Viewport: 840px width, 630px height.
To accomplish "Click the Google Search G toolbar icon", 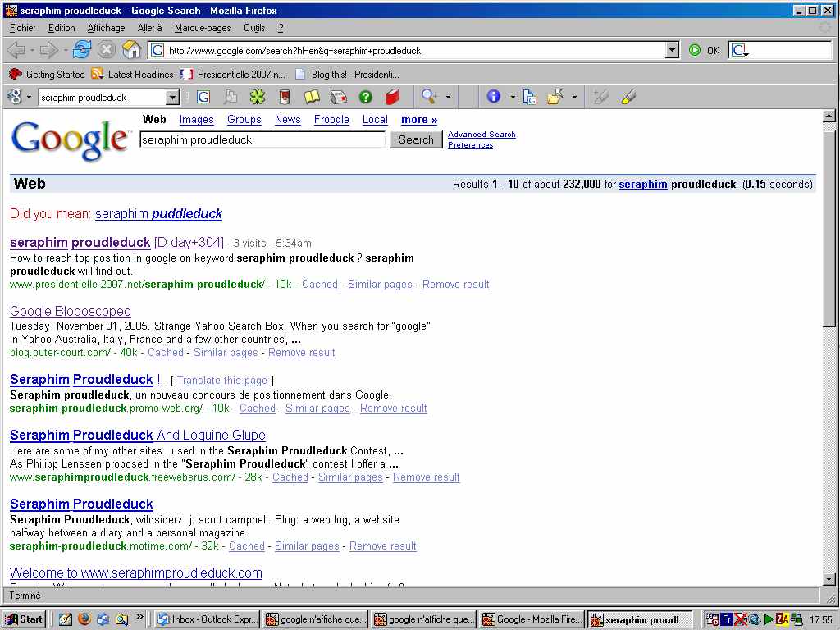I will click(x=203, y=97).
